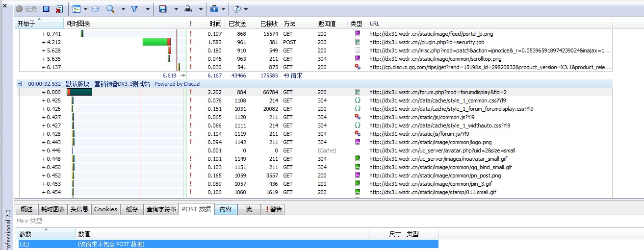Open the View layout dropdown arrow
Image resolution: width=644 pixels, height=250 pixels.
(85, 9)
